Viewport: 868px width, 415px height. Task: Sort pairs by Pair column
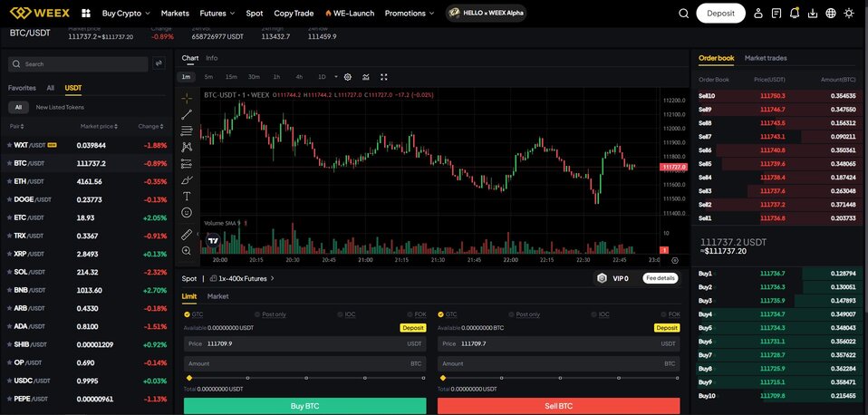(x=16, y=126)
